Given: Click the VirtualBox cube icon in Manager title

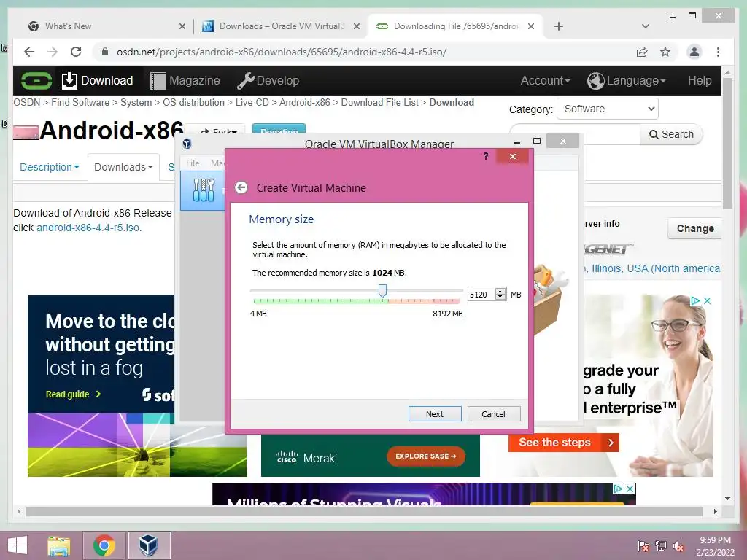Looking at the screenshot, I should [x=187, y=144].
